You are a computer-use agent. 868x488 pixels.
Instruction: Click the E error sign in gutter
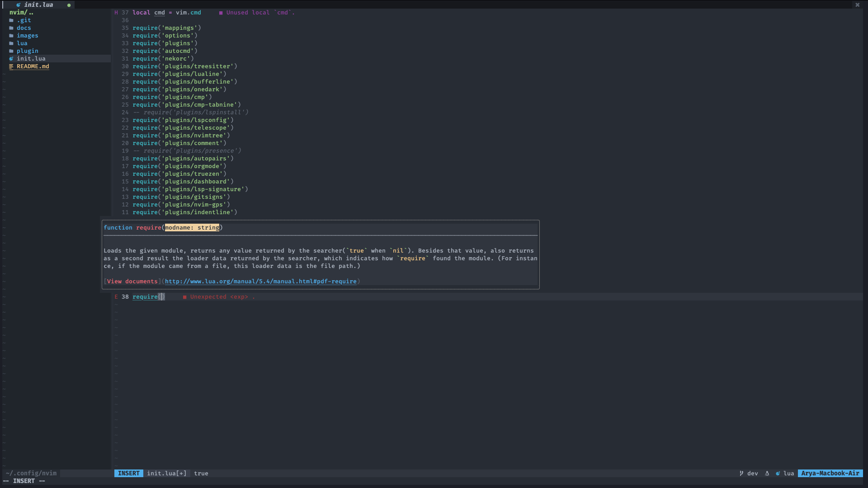point(116,297)
